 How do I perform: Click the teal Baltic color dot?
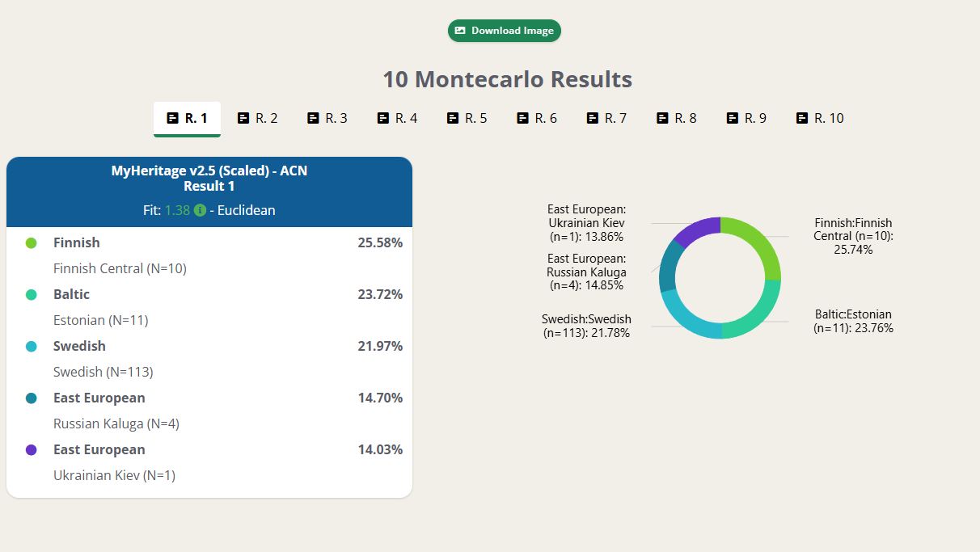pyautogui.click(x=32, y=294)
